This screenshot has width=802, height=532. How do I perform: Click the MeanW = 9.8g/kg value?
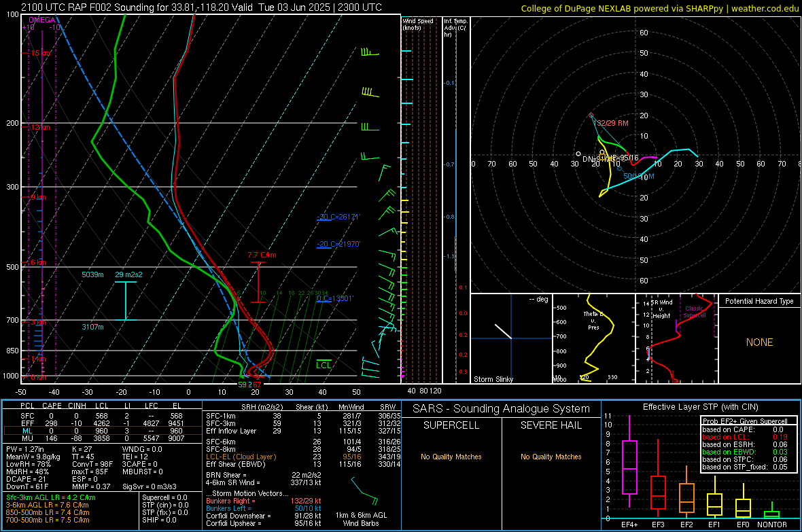(x=33, y=457)
